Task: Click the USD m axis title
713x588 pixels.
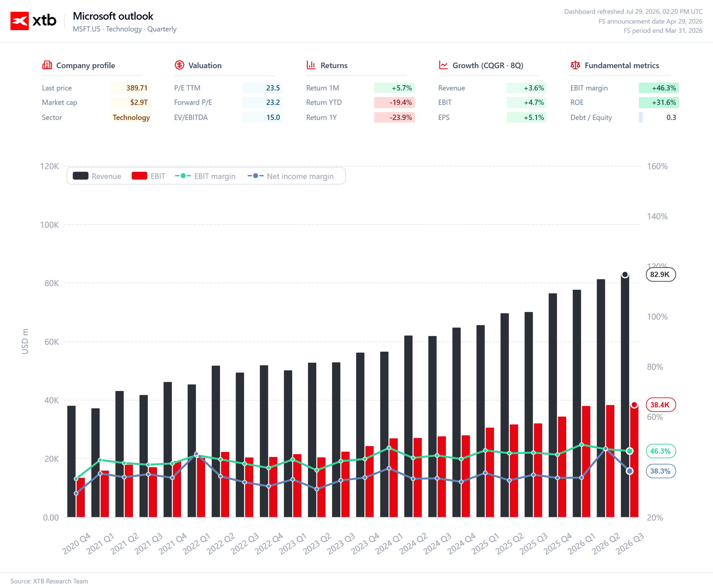Action: point(25,342)
